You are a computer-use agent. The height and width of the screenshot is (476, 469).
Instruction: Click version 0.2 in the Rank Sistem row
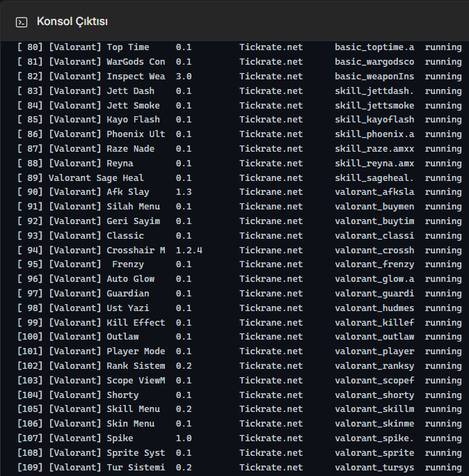(184, 366)
